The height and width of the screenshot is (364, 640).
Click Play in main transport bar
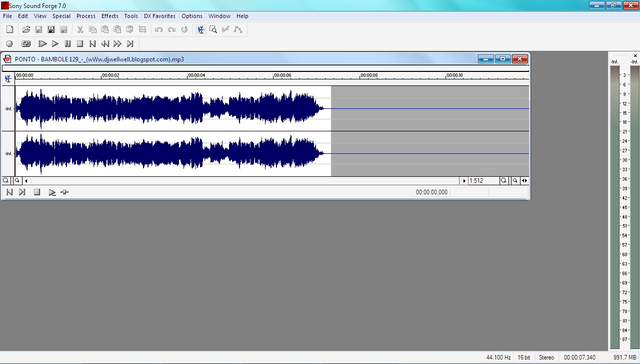tap(55, 44)
